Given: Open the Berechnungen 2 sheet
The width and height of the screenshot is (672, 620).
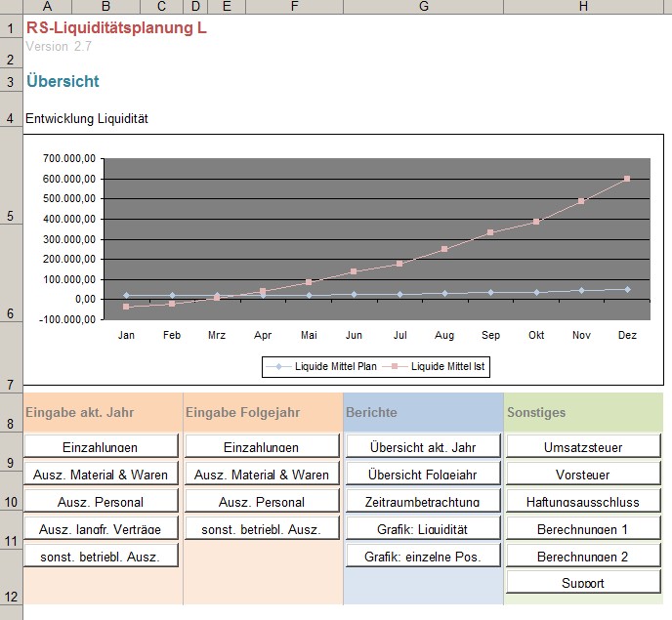Looking at the screenshot, I should 583,557.
